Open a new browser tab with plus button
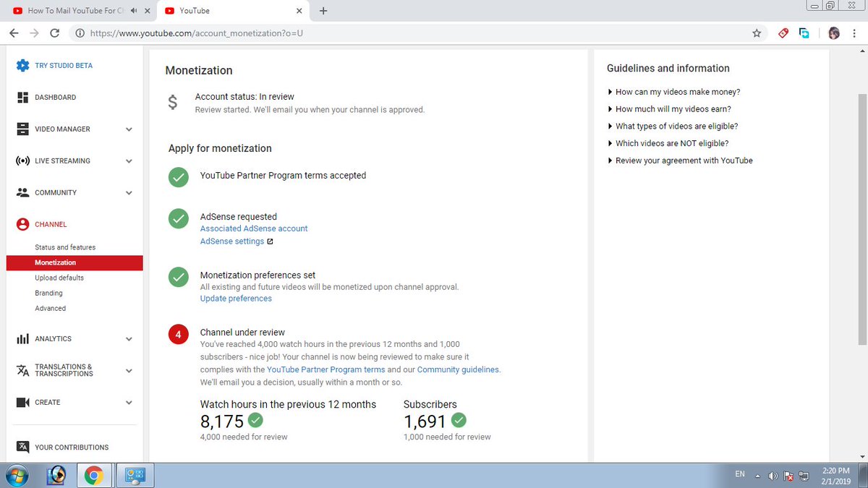868x488 pixels. [x=323, y=11]
